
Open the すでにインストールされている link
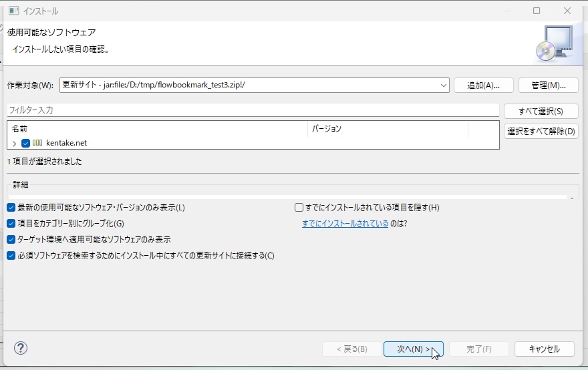tap(345, 224)
